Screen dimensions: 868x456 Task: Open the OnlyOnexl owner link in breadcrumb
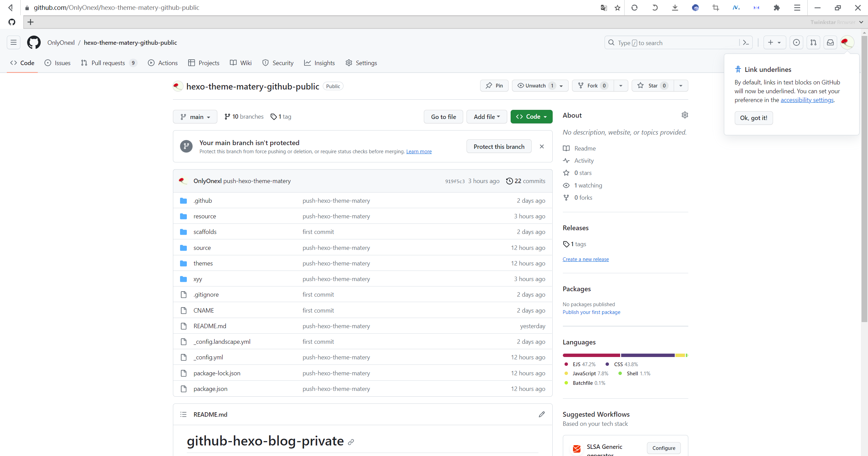click(61, 42)
